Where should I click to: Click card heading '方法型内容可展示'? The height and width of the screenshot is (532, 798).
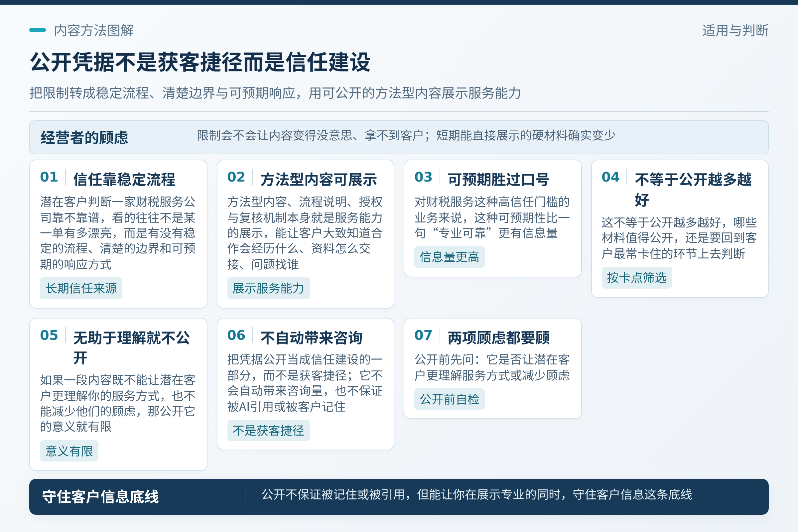(x=319, y=180)
